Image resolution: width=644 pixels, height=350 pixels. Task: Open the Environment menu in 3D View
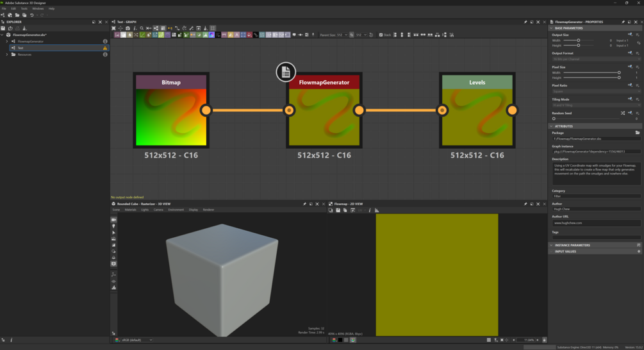176,210
